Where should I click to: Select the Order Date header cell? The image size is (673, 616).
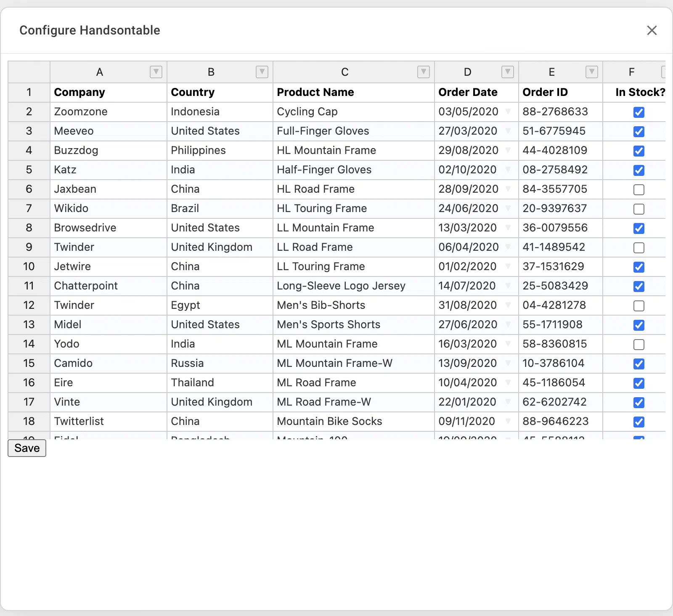[x=477, y=92]
